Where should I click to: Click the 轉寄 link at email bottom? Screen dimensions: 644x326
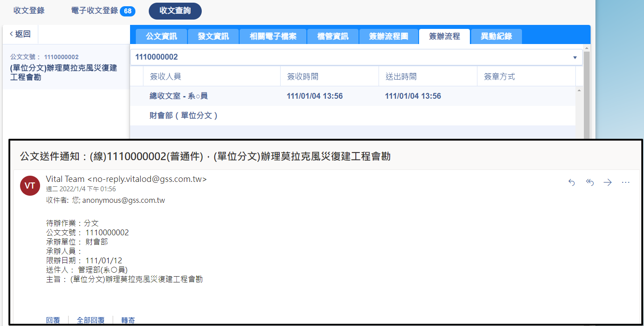tap(128, 320)
